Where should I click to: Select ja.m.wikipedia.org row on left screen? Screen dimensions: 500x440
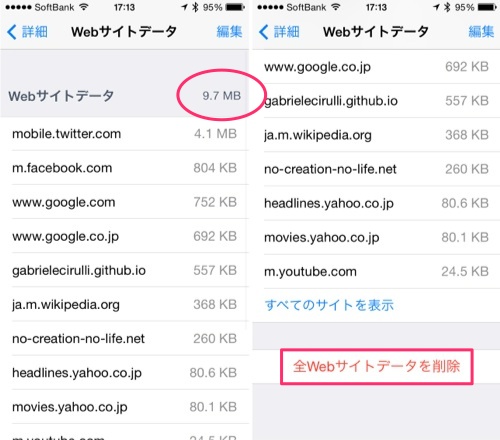(x=124, y=304)
